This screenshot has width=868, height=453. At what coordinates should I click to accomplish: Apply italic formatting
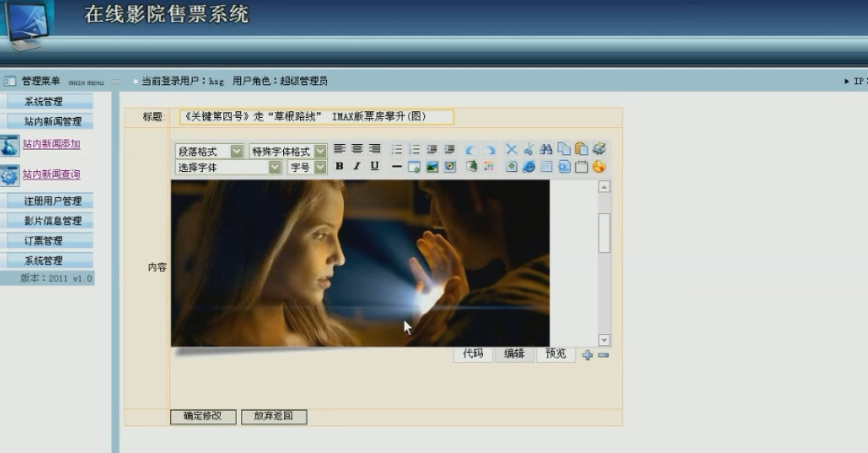(357, 166)
